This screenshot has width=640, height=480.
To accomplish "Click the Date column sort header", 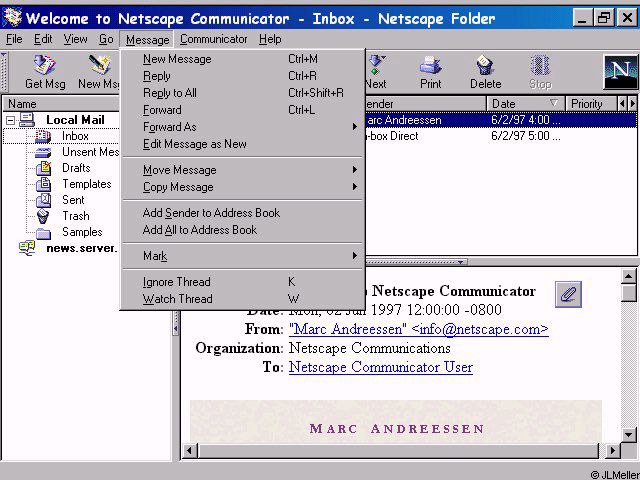I will [525, 104].
